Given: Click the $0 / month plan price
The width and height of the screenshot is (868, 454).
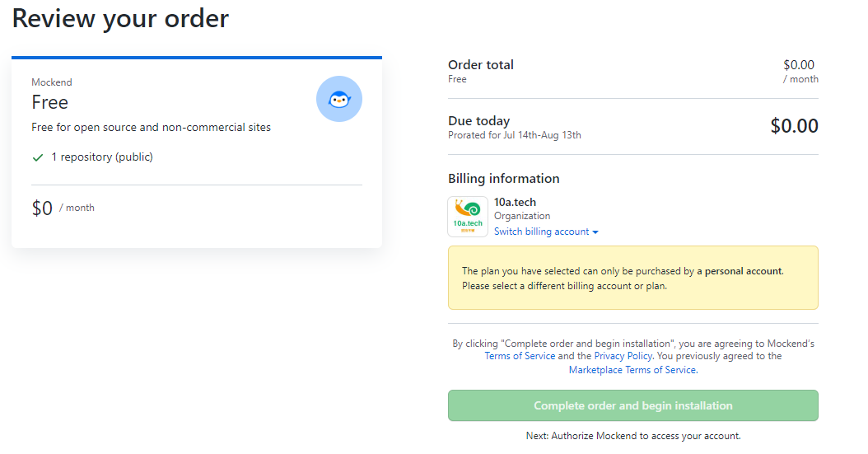Looking at the screenshot, I should [x=63, y=208].
